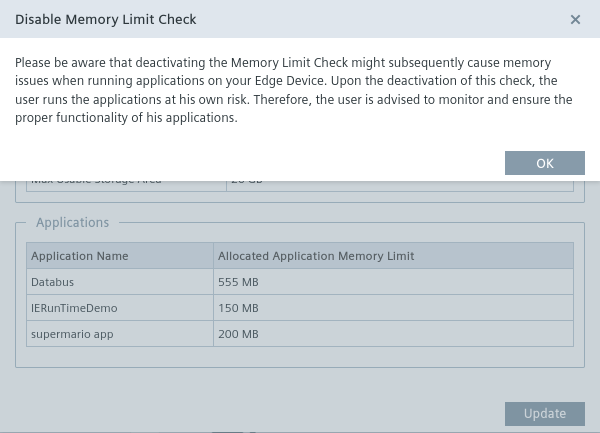Close the Disable Memory Limit Check dialog

pos(575,19)
